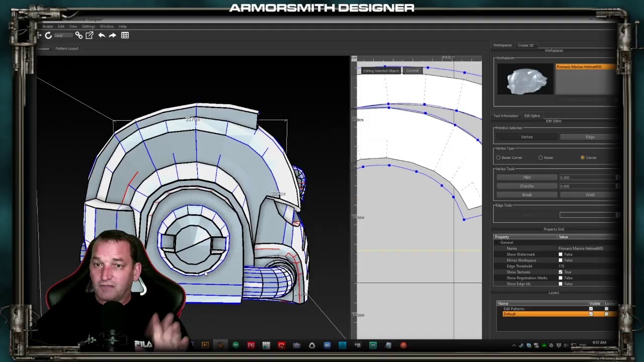
Task: Click the chain link icon in the toolbar
Action: [x=79, y=35]
